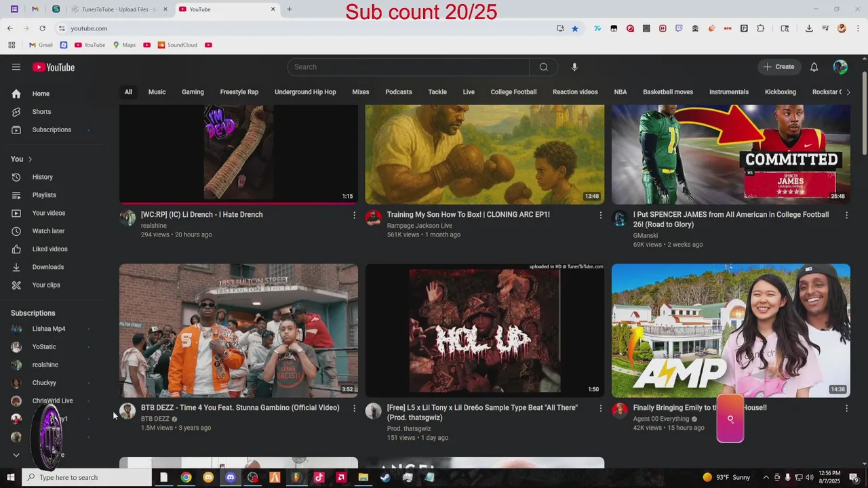The height and width of the screenshot is (488, 868).
Task: Open the account avatar menu
Action: click(840, 67)
